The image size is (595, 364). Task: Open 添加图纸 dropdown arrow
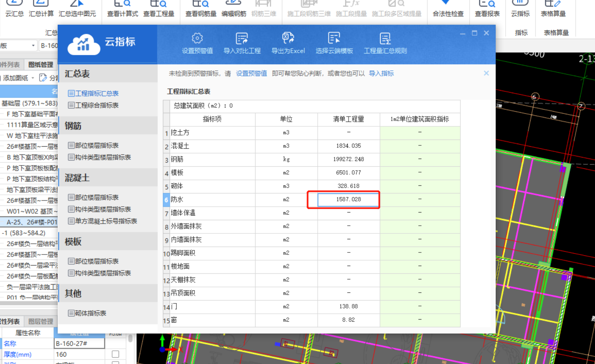[33, 78]
